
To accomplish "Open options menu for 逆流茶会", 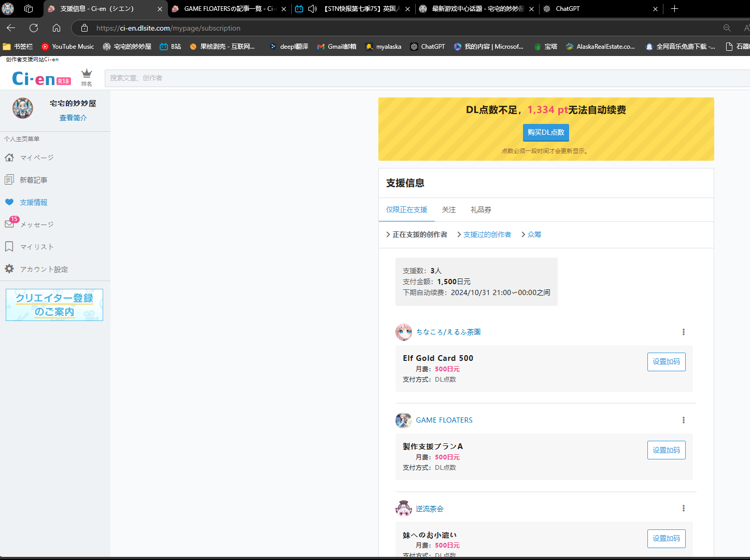I will point(684,508).
